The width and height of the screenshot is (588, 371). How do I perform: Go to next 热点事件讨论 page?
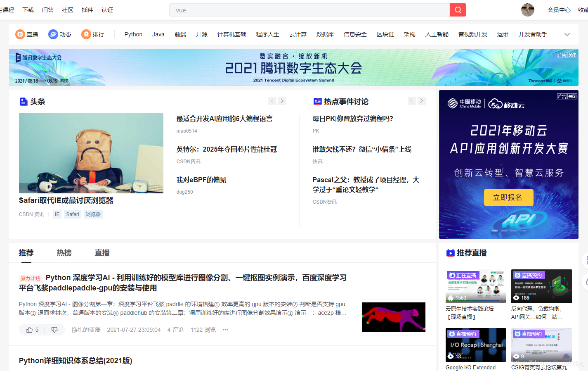(422, 101)
